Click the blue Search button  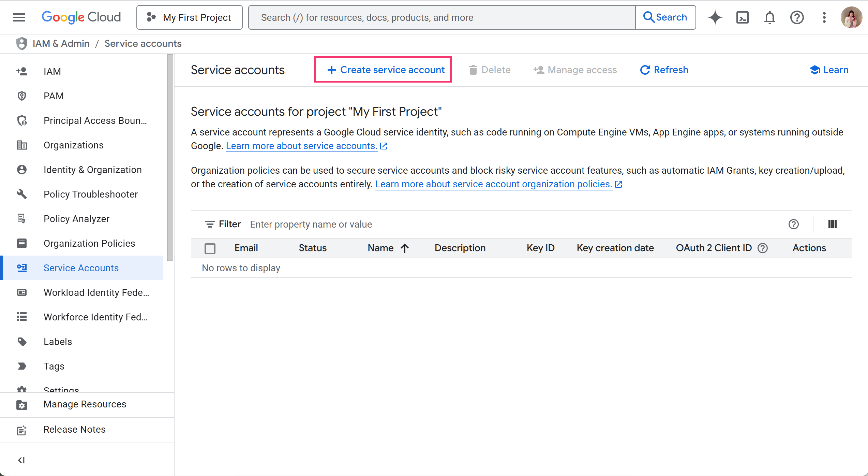click(x=665, y=17)
